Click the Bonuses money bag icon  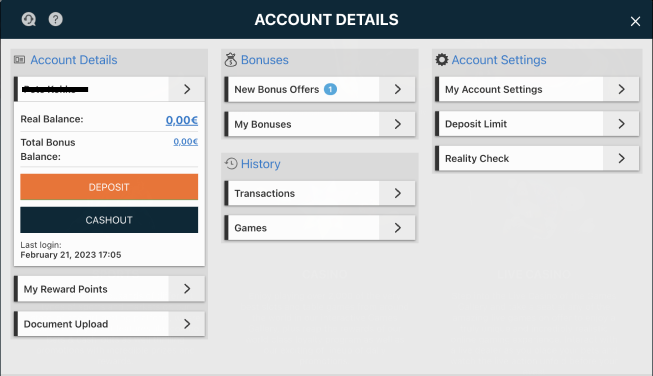[230, 60]
